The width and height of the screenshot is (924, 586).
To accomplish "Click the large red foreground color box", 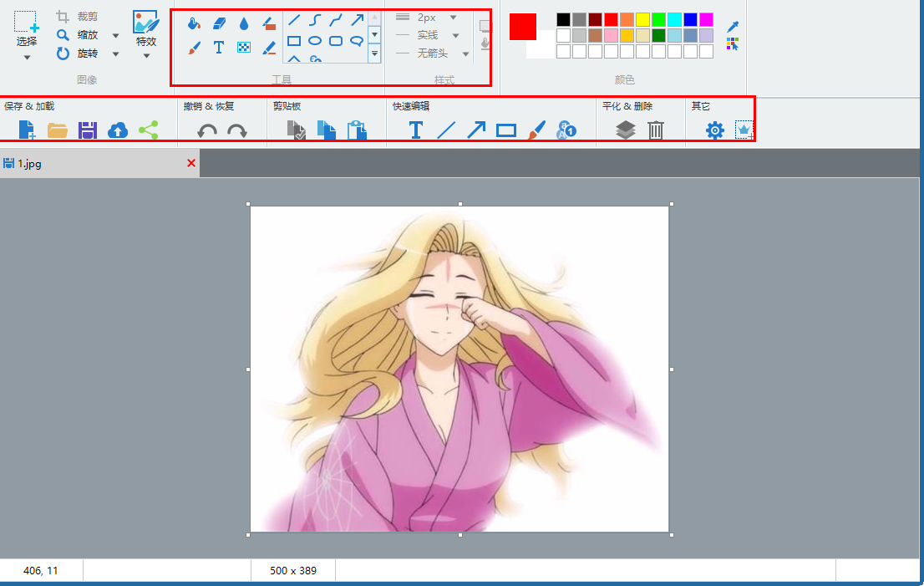I will point(523,27).
